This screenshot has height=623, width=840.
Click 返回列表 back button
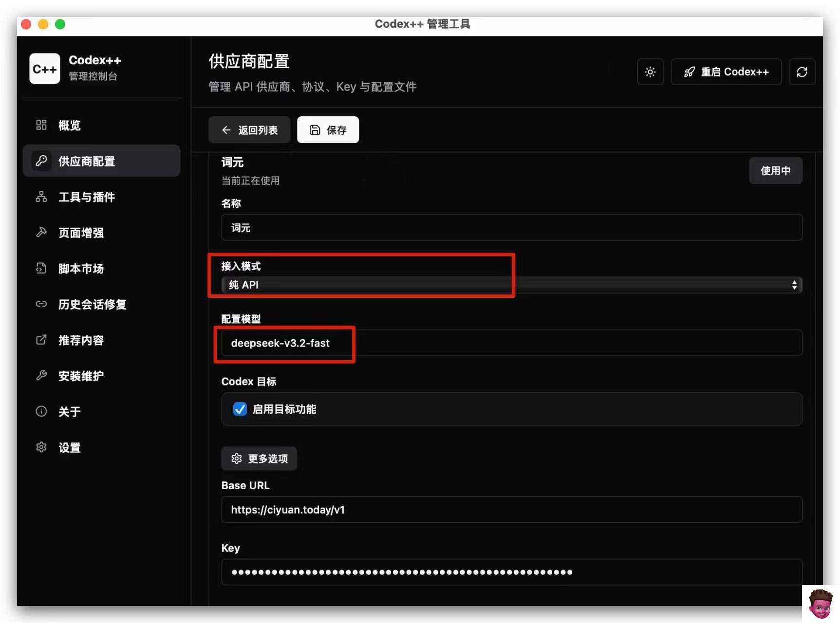tap(249, 130)
